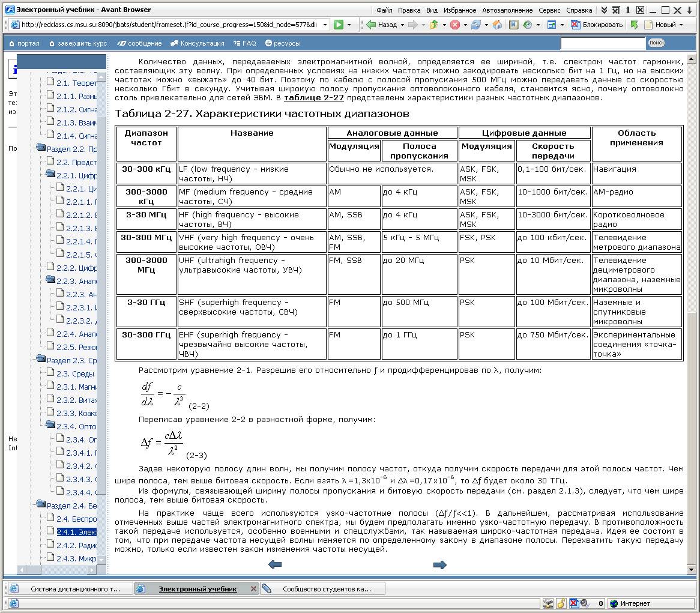This screenshot has width=700, height=613.
Task: Open the Stop button dropdown arrow
Action: pos(465,25)
